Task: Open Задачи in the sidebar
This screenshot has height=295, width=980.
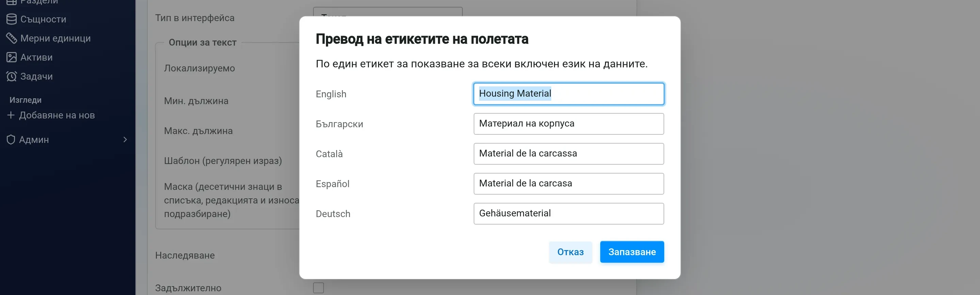Action: (x=36, y=76)
